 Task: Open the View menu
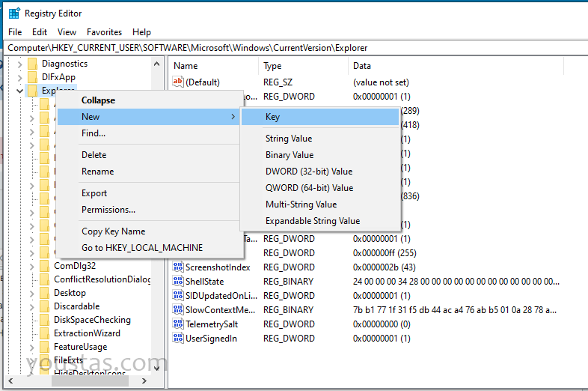coord(67,32)
